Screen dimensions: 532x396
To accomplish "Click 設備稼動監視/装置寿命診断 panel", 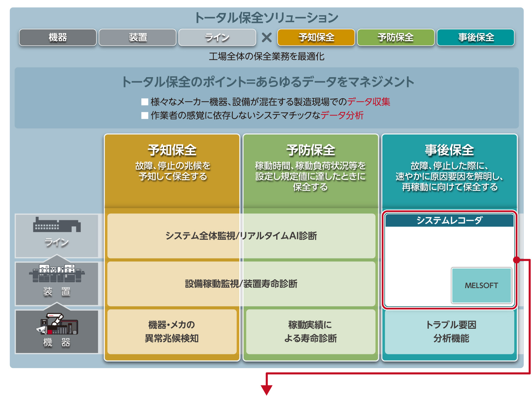I will 241,284.
